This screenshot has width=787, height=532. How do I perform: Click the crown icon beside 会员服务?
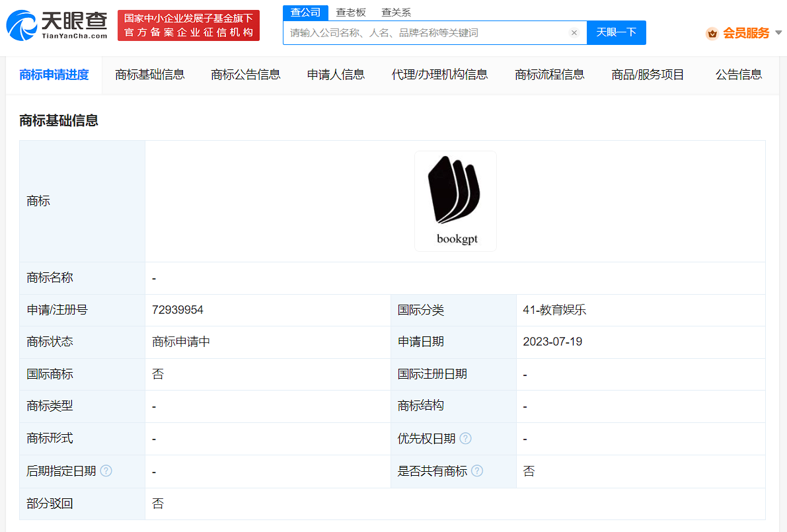[712, 32]
